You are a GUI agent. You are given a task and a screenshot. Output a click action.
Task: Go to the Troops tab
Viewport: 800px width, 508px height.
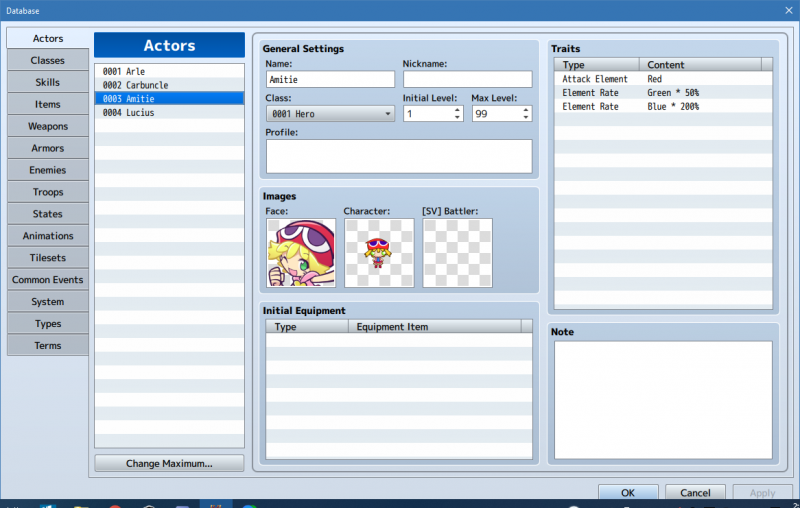48,192
